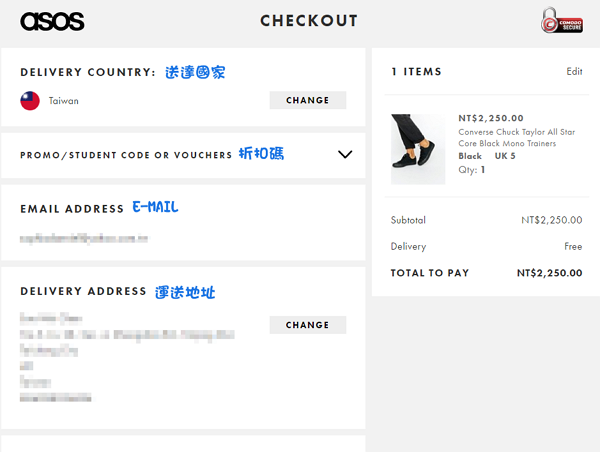Click the Taiwan flag icon
Screen dimensions: 600x452
click(30, 101)
